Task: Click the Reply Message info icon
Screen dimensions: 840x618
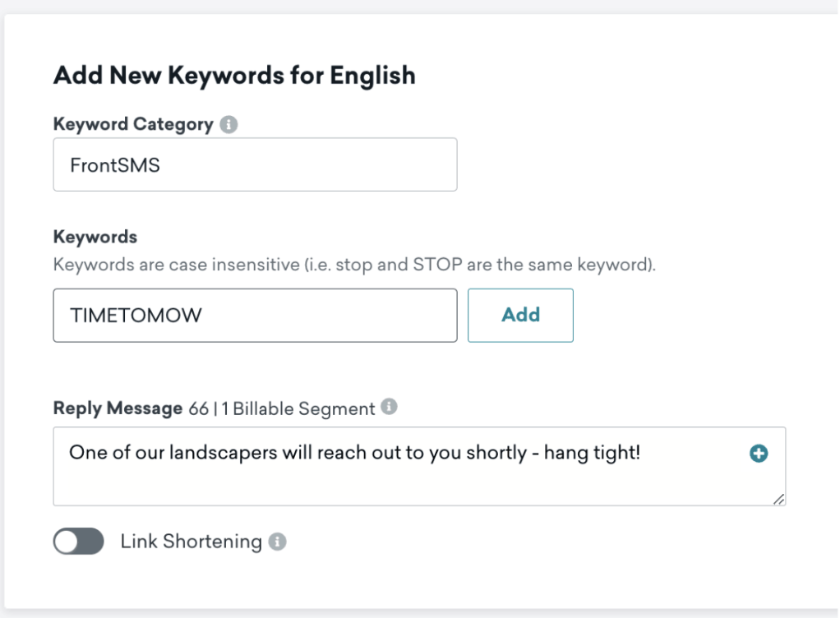Action: [x=390, y=408]
